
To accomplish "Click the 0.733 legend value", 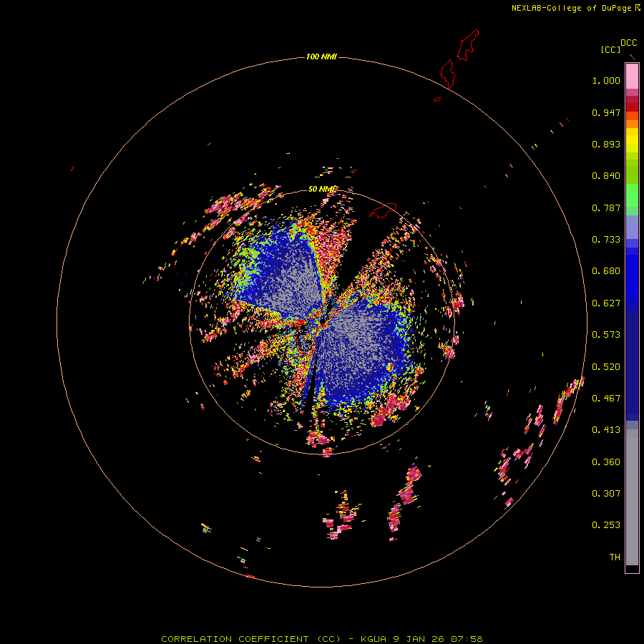I will click(606, 240).
